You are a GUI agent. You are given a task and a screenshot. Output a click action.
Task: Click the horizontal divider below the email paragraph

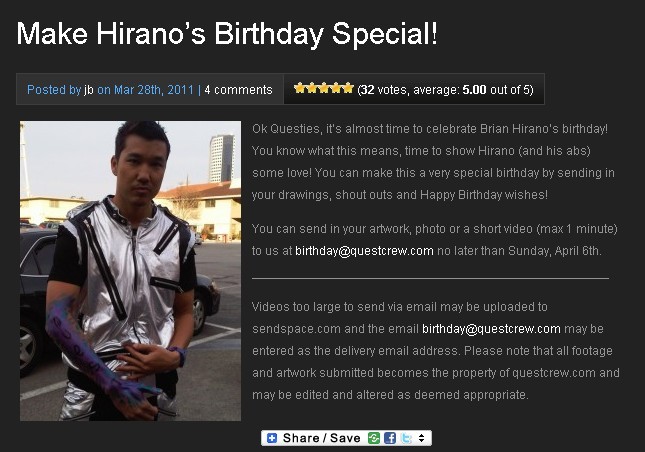pos(430,278)
